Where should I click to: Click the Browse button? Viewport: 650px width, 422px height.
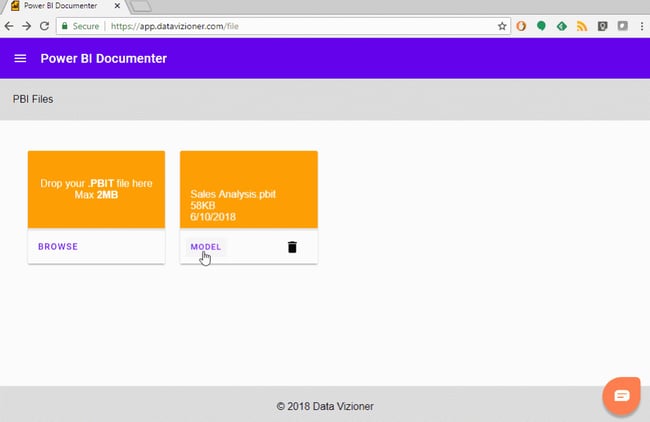pyautogui.click(x=58, y=246)
